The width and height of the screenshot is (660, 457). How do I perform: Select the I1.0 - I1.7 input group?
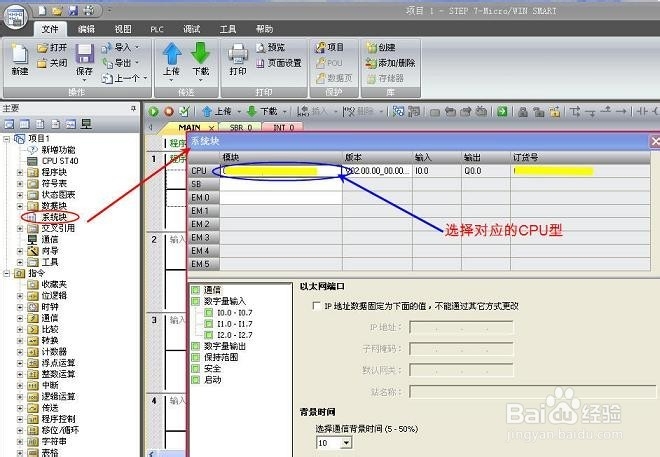[235, 324]
